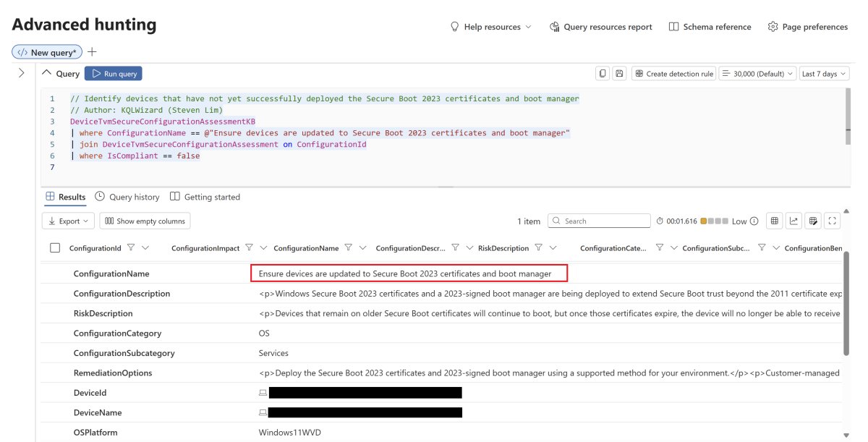Select the ConfigurationName value text
This screenshot has height=442, width=868.
(405, 274)
